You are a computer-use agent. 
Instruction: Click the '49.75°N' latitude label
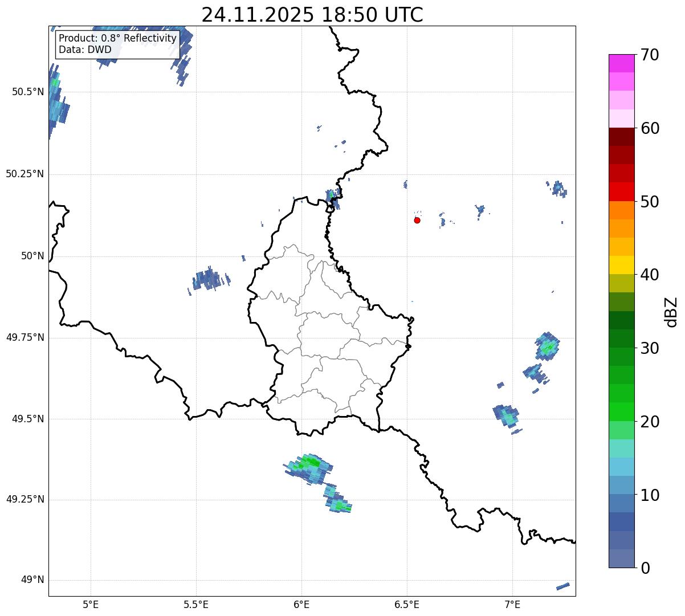pyautogui.click(x=25, y=337)
